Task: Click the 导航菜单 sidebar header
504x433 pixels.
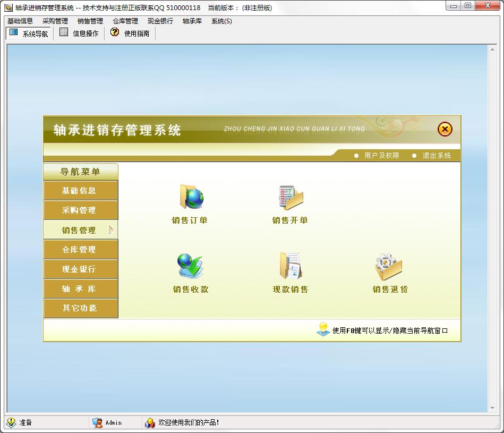Action: (81, 172)
